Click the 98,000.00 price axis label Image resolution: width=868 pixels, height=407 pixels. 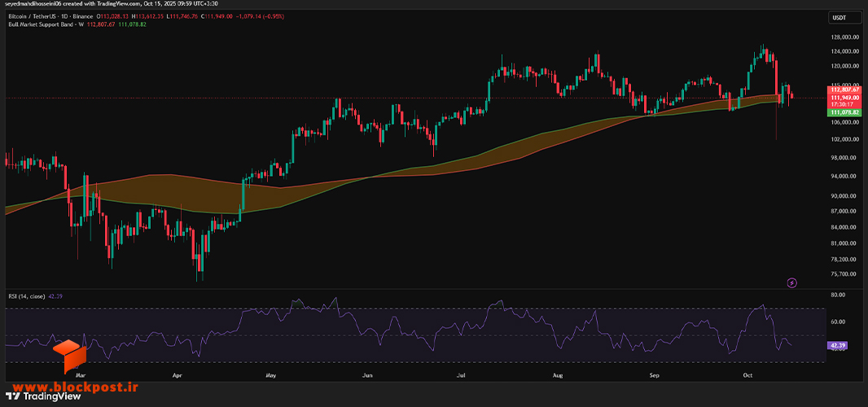843,158
